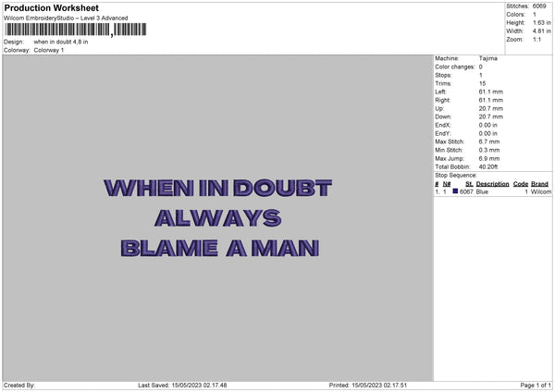Click the 'N#' column header
This screenshot has height=392, width=555.
[x=447, y=184]
